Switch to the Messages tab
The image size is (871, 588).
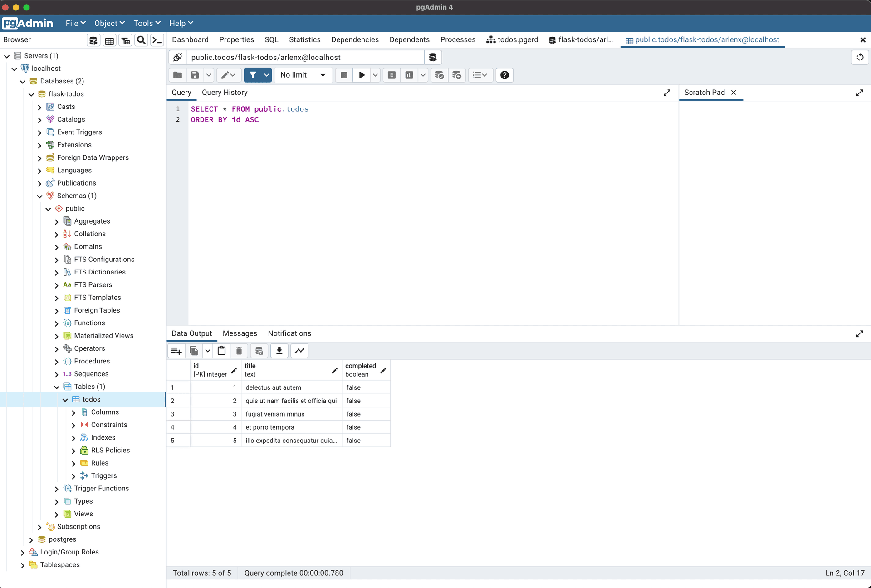pyautogui.click(x=240, y=333)
